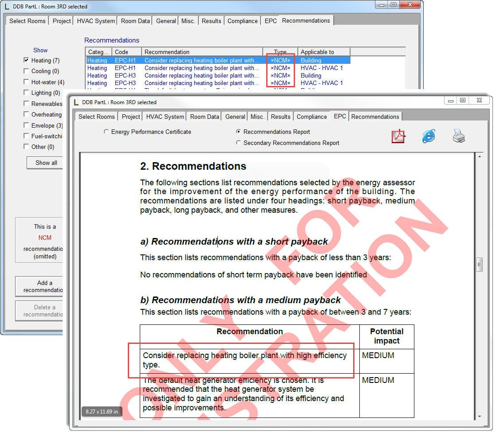Enable the Other (0) checkbox

tap(26, 146)
